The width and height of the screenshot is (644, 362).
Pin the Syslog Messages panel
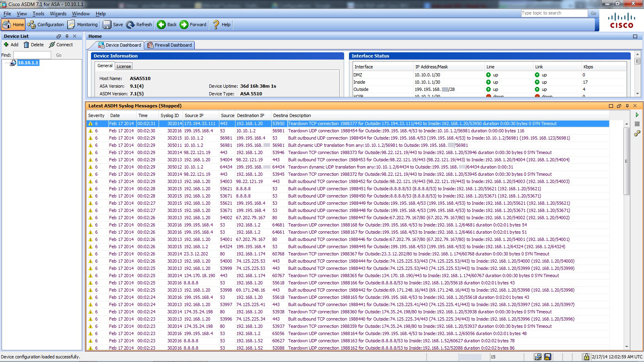[627, 106]
